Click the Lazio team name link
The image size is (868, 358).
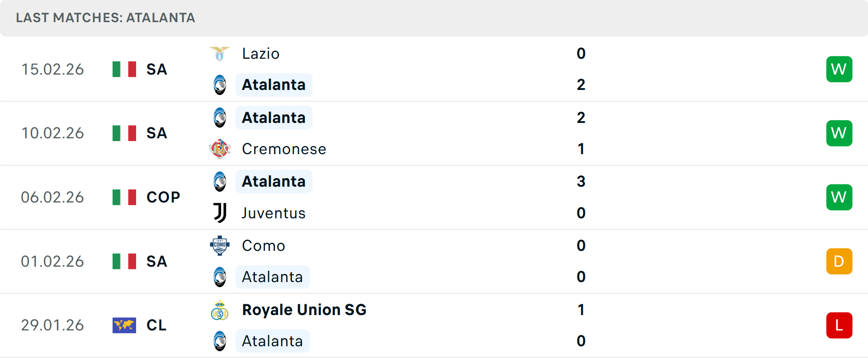[x=260, y=53]
